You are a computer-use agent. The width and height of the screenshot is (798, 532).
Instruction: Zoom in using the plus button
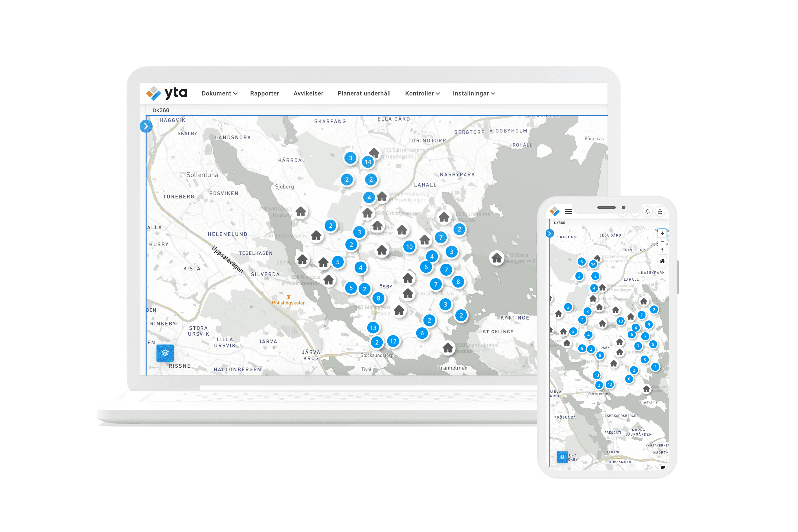[x=662, y=233]
